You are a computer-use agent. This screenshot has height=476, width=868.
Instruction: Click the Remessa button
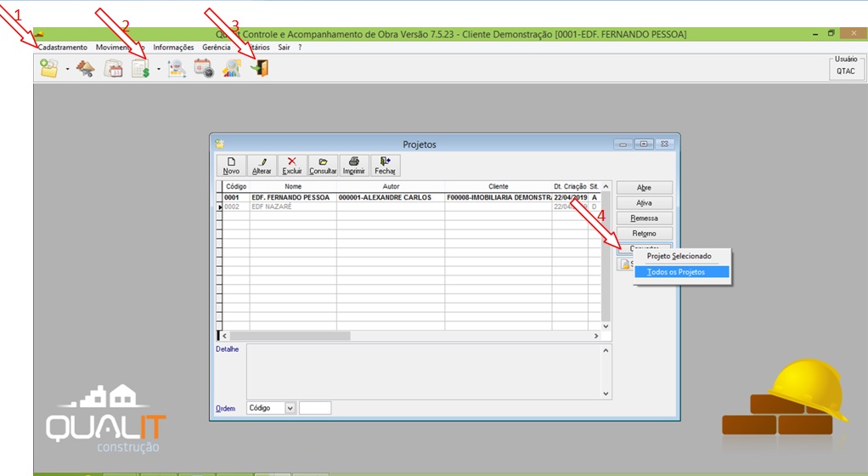[645, 218]
